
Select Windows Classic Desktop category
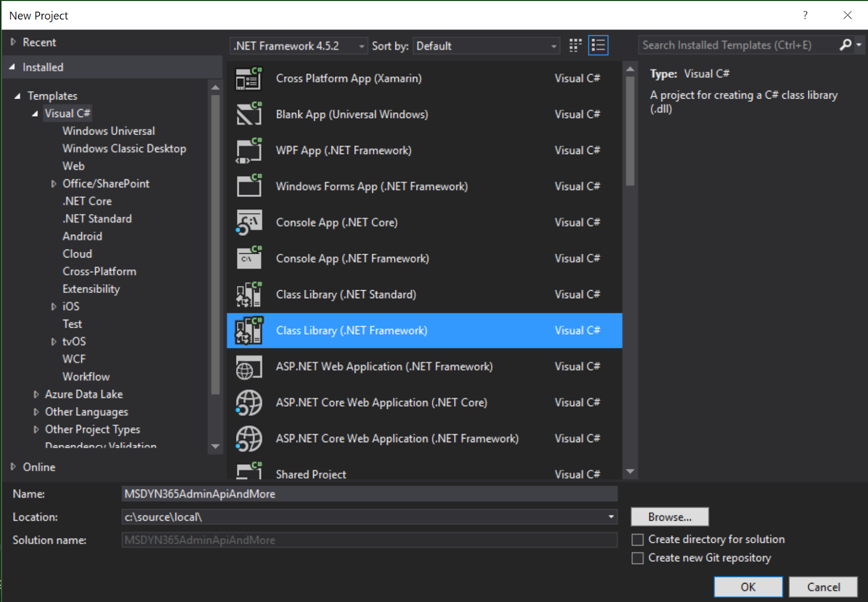[124, 149]
